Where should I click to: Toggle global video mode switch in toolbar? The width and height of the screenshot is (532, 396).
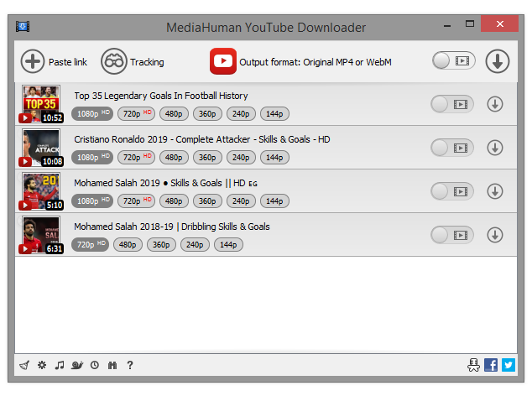coord(454,60)
